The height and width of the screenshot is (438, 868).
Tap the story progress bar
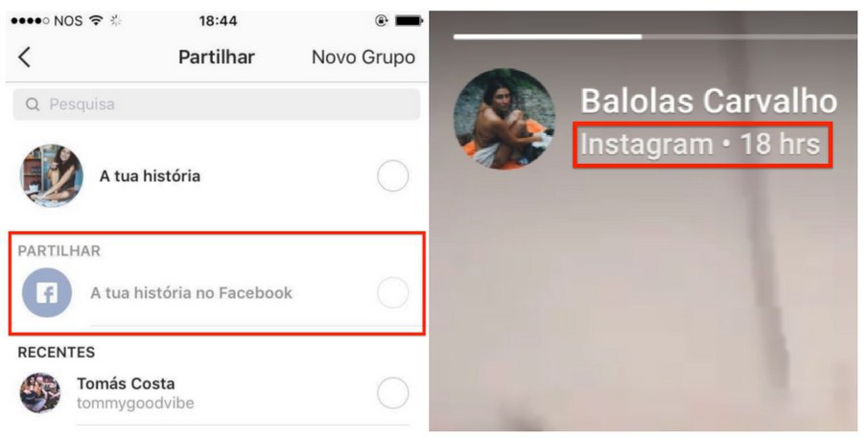[655, 37]
